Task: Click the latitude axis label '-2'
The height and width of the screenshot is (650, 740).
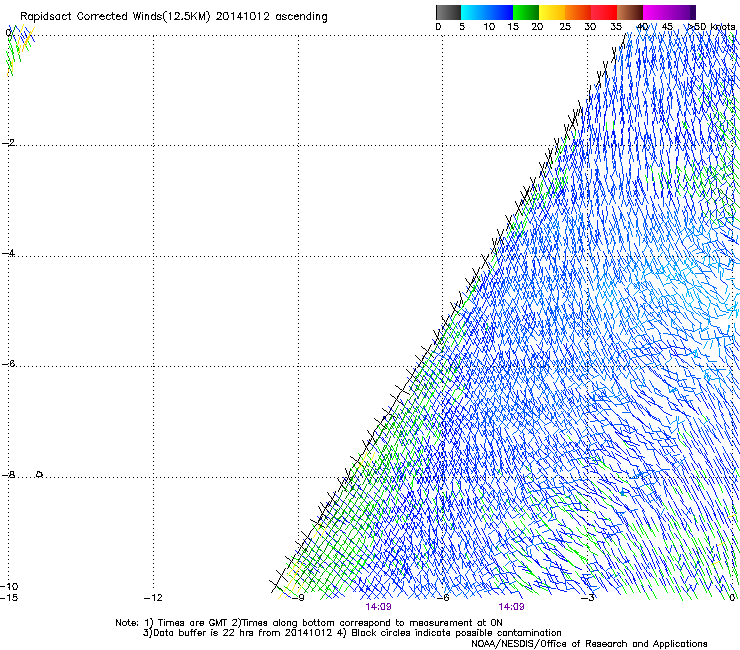Action: click(x=8, y=143)
